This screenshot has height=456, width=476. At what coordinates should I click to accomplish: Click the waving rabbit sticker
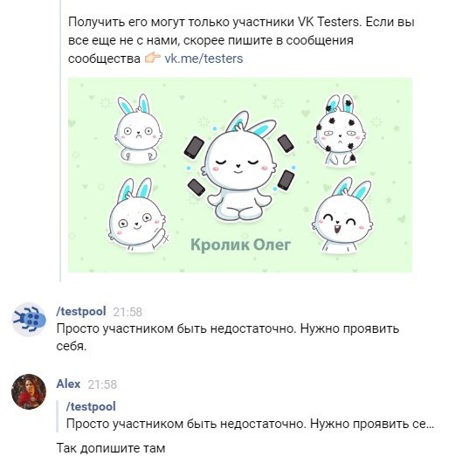[x=137, y=214]
